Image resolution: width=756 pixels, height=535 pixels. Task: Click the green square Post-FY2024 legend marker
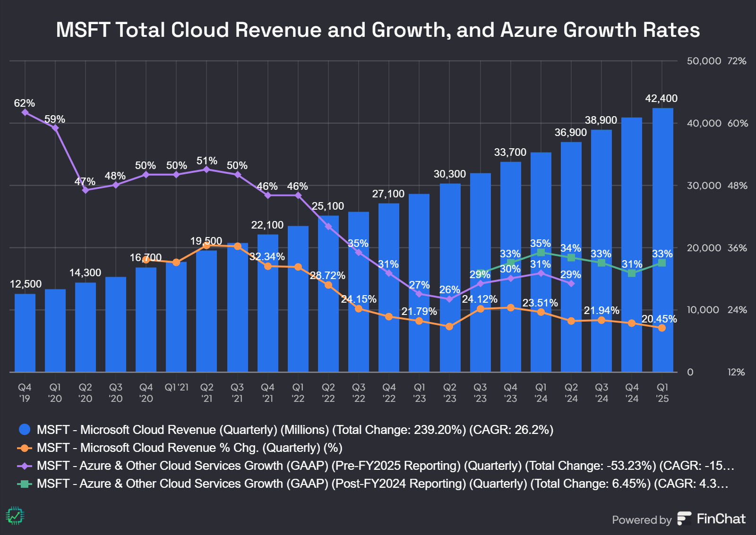point(24,484)
